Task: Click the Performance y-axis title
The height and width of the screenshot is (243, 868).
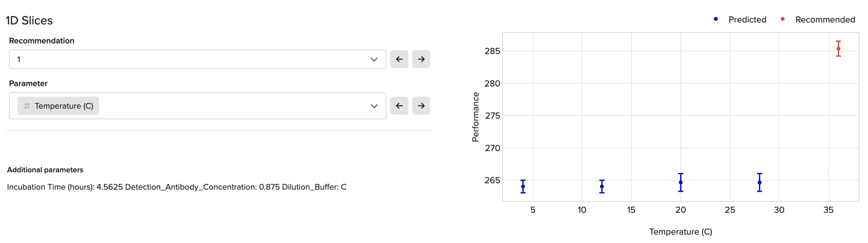Action: 475,117
